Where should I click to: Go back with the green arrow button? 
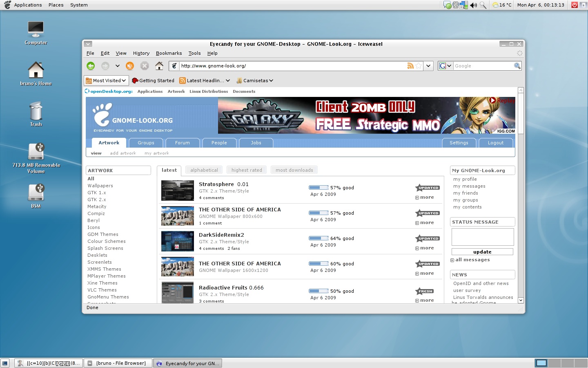[x=91, y=66]
